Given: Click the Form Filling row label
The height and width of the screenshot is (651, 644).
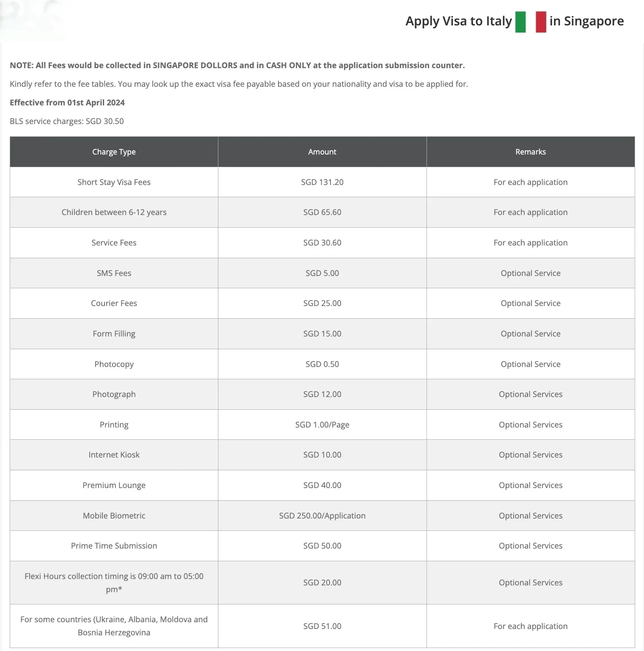Looking at the screenshot, I should pos(114,334).
